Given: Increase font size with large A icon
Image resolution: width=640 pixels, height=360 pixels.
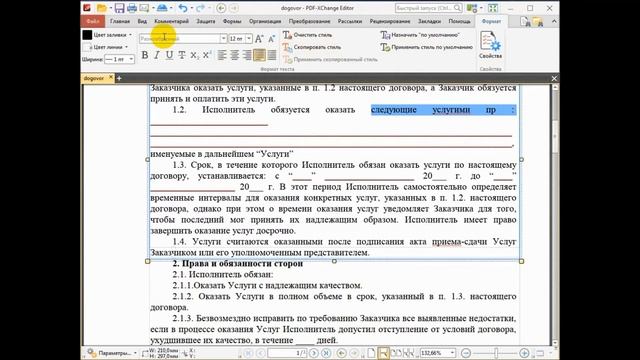Looking at the screenshot, I should [x=259, y=39].
